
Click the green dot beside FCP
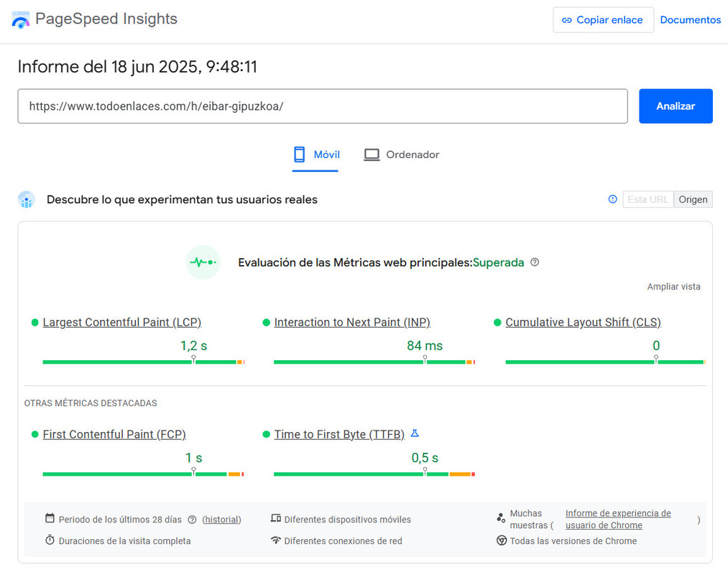click(34, 435)
